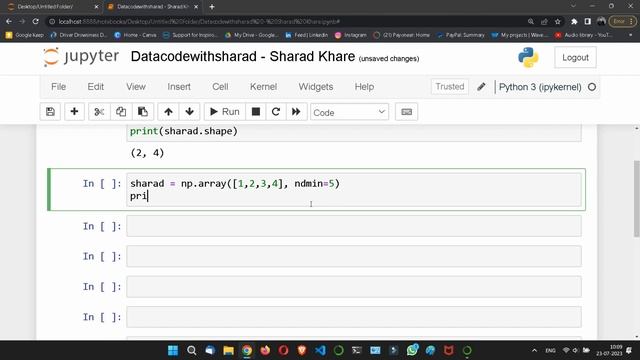This screenshot has height=360, width=640.
Task: Open taskbar search icon
Action: click(191, 350)
